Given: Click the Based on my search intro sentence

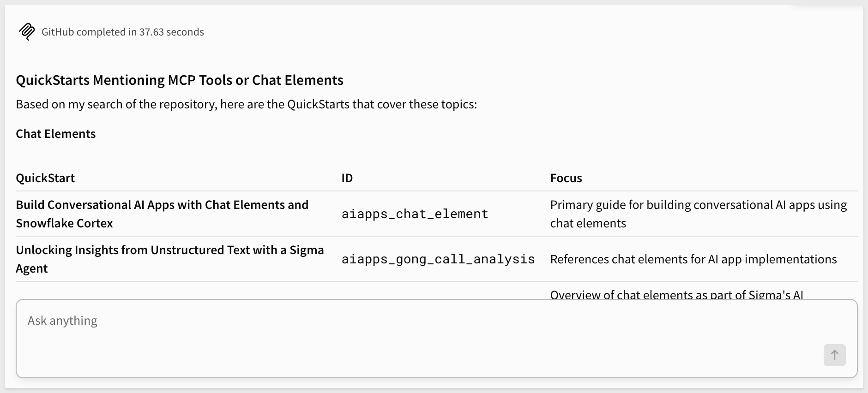Looking at the screenshot, I should pos(247,104).
